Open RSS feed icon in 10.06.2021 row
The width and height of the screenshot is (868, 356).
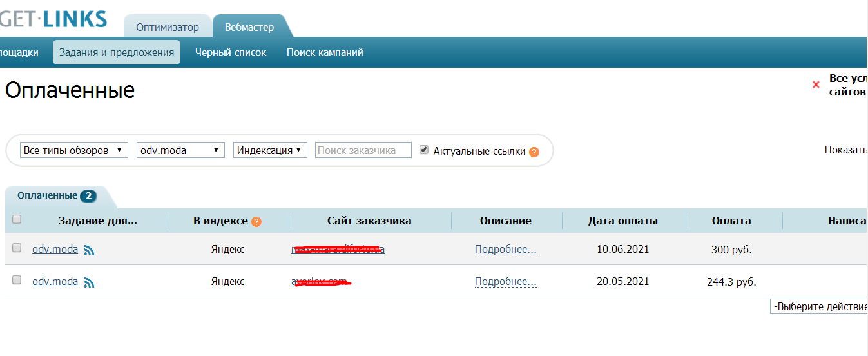point(89,250)
